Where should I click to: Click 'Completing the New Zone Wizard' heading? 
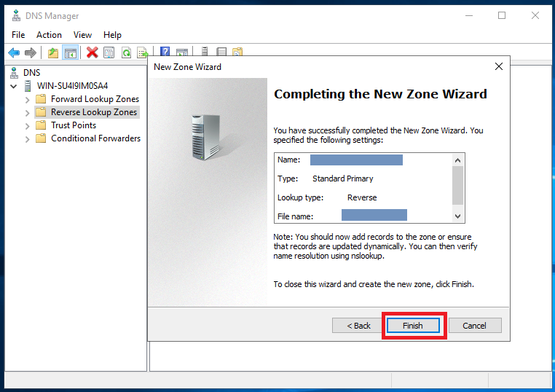click(380, 94)
